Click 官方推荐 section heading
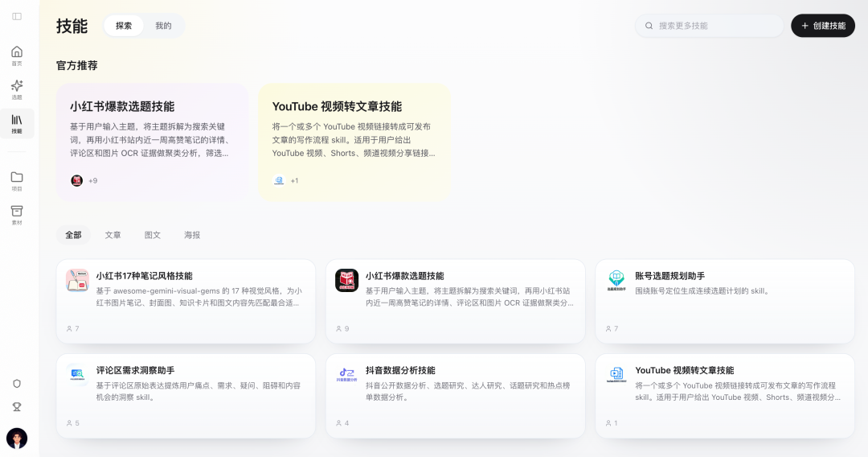Viewport: 868px width, 457px height. (x=77, y=65)
